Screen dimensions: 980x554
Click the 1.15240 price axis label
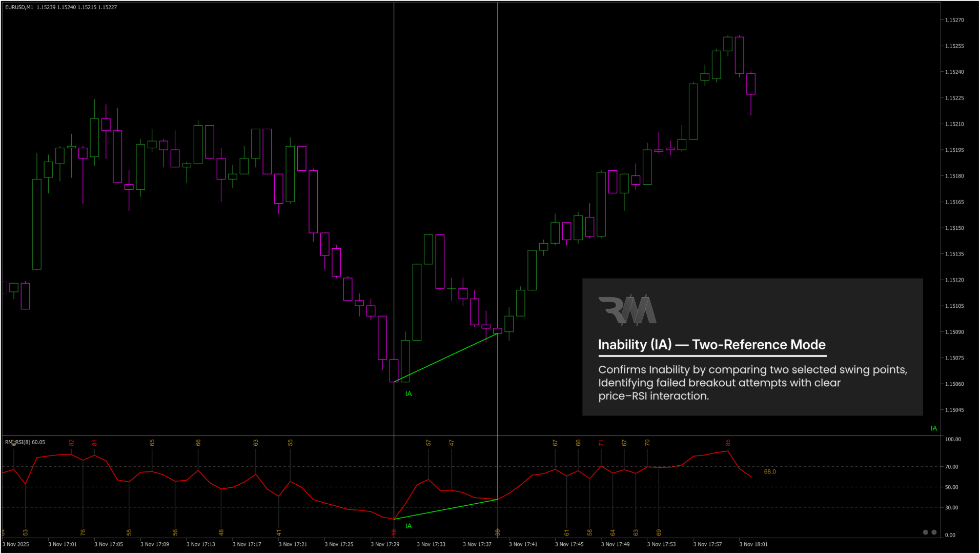(954, 72)
